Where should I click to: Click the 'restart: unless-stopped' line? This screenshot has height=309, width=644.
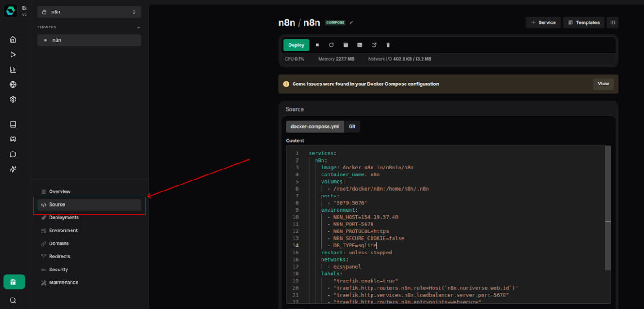[x=356, y=253]
